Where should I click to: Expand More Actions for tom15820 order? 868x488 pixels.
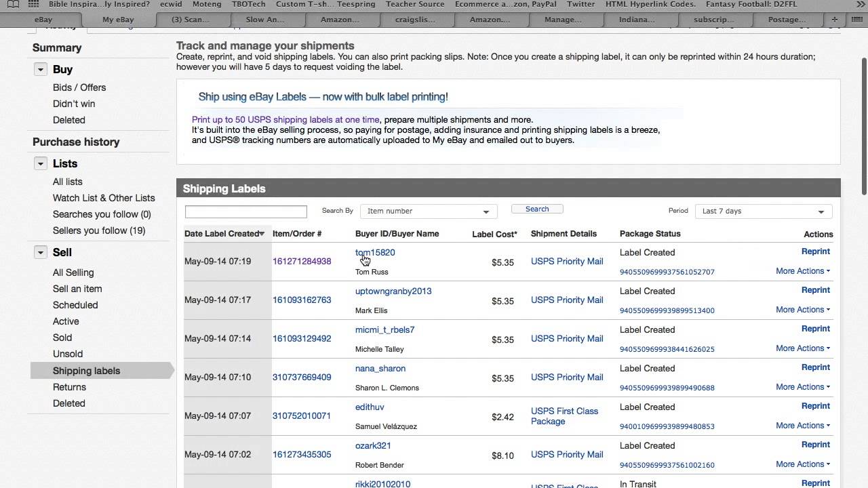[803, 271]
